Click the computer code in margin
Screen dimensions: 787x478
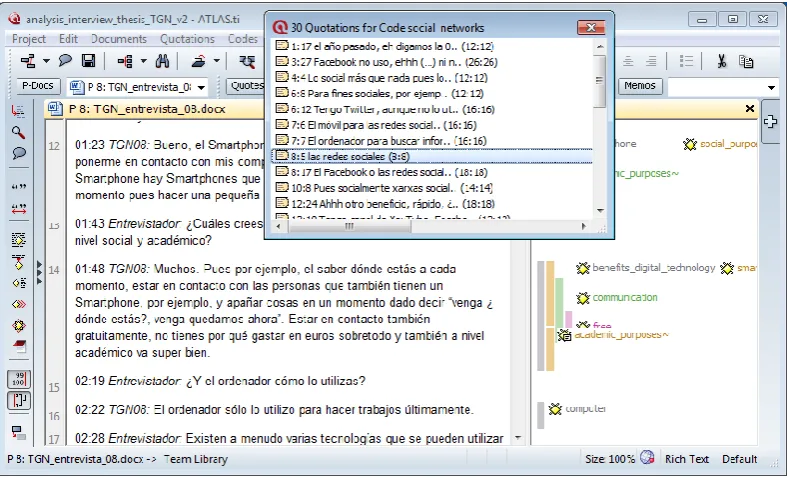[586, 409]
